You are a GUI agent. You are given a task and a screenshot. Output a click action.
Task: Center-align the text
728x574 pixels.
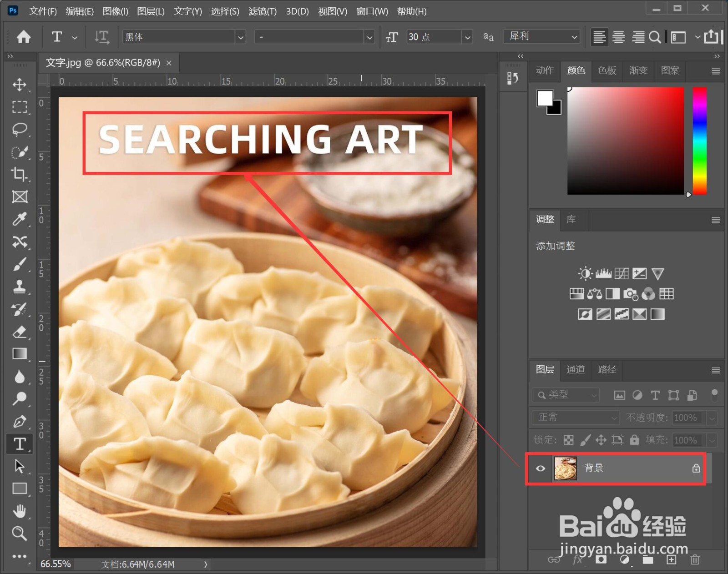[x=618, y=37]
